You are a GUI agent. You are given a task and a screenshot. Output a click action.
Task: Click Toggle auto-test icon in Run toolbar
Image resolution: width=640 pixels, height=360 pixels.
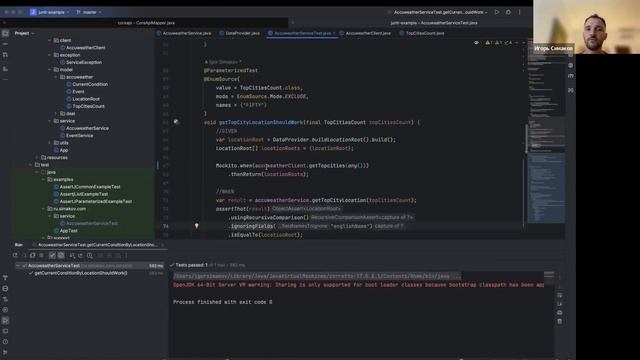tap(33, 256)
